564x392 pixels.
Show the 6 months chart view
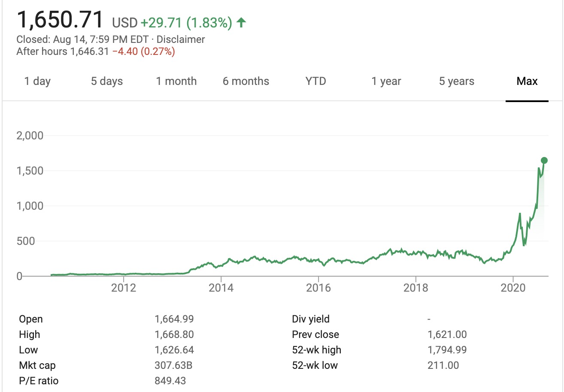[x=246, y=81]
